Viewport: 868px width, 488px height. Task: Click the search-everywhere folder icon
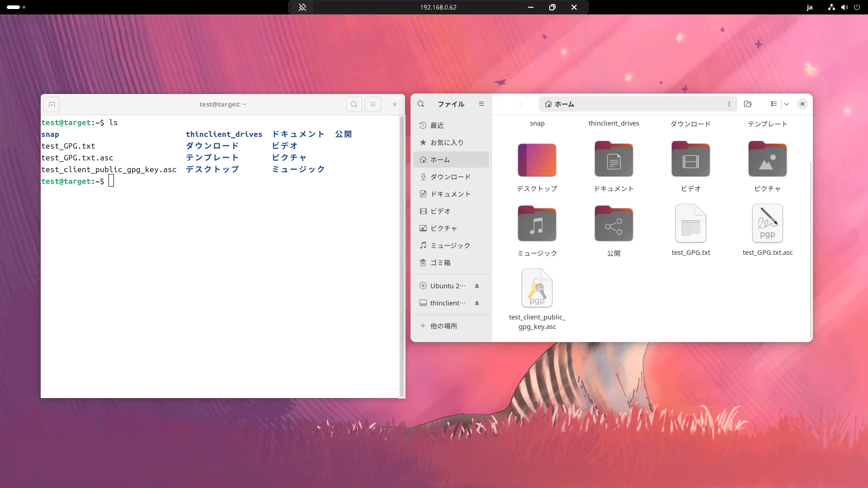748,104
